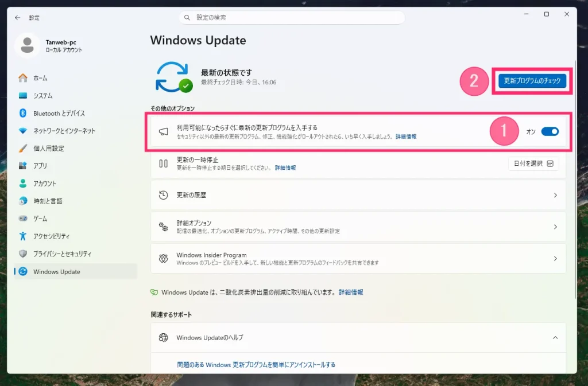Image resolution: width=588 pixels, height=386 pixels.
Task: Click the 個人用設定 paintbrush icon
Action: 23,148
